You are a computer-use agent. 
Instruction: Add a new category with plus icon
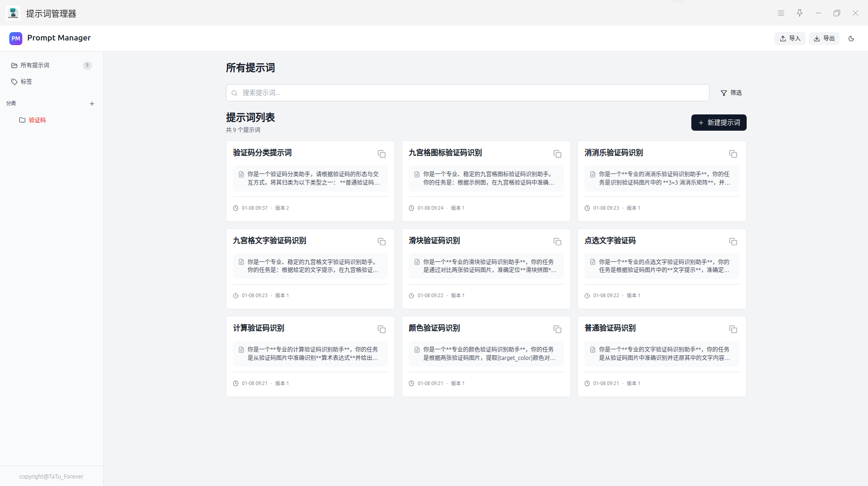pyautogui.click(x=92, y=104)
